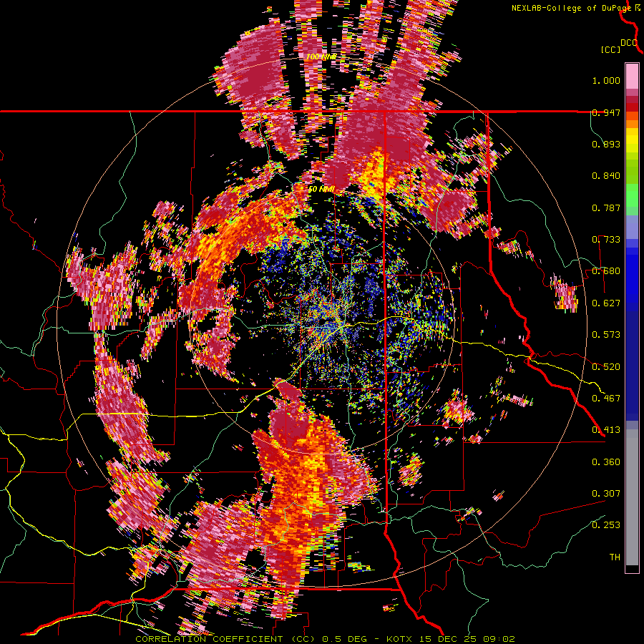Select the 0.680 legend value
Image resolution: width=644 pixels, height=644 pixels.
point(606,271)
